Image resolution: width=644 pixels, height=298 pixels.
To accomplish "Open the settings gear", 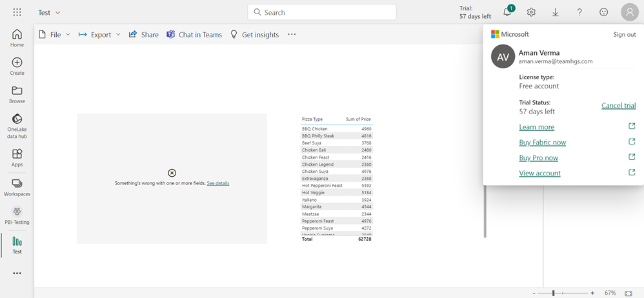I will (x=531, y=12).
